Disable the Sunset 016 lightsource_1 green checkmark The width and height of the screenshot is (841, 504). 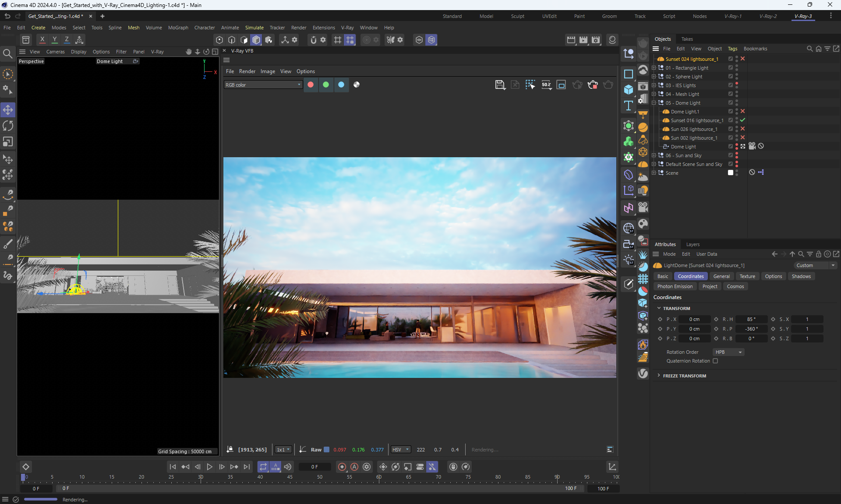(742, 120)
